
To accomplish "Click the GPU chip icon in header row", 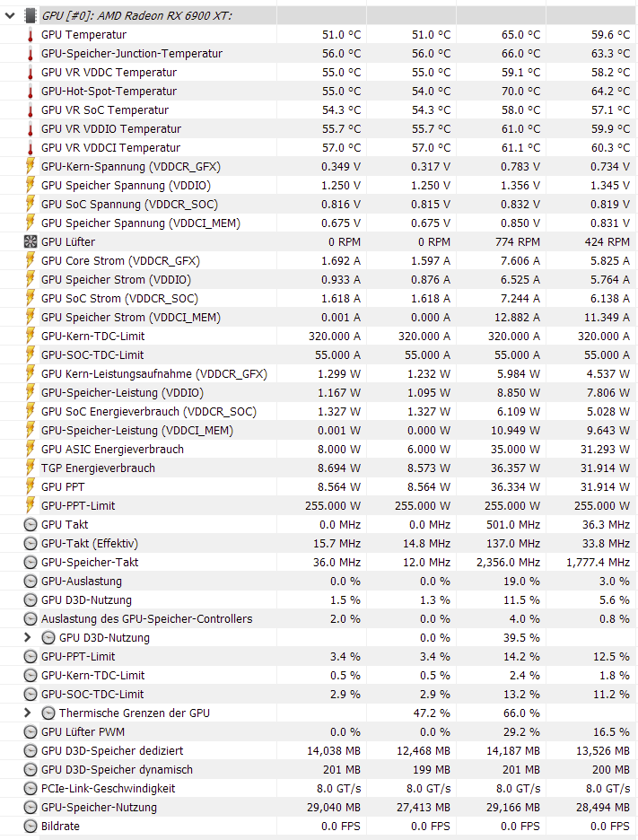I will click(x=31, y=16).
